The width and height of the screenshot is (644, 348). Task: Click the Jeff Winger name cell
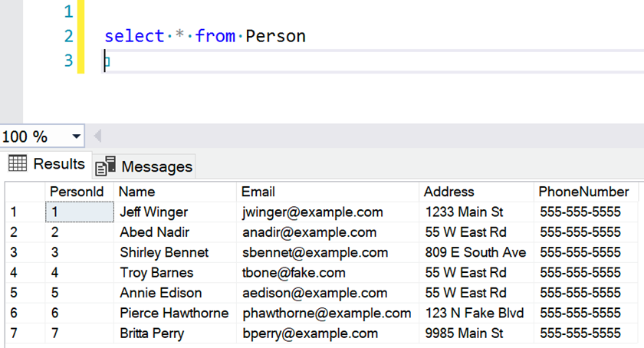click(x=153, y=212)
